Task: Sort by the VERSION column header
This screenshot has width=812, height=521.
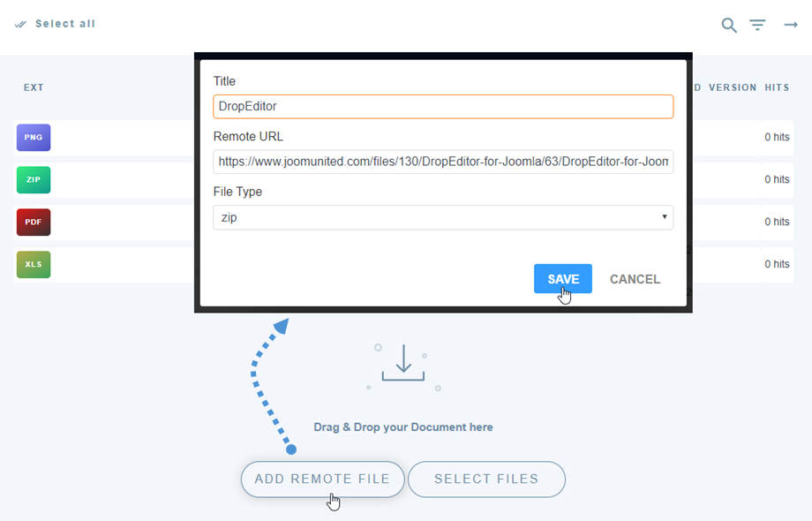Action: click(733, 87)
